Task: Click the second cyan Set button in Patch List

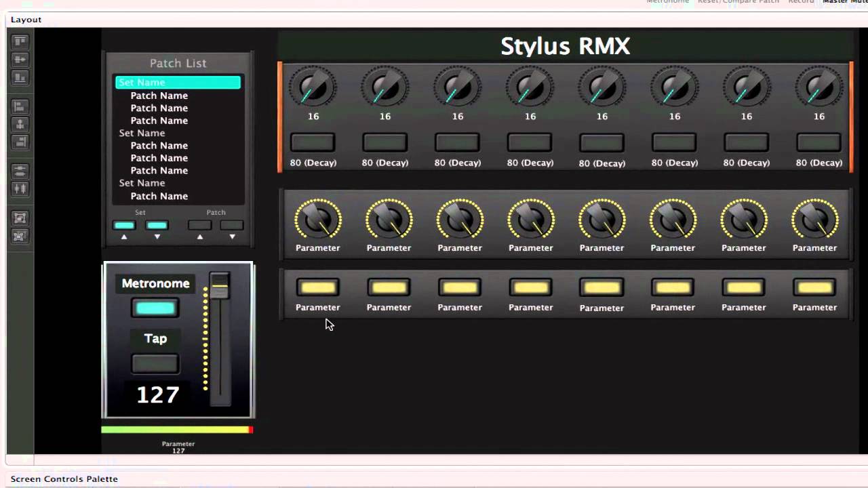Action: coord(157,225)
